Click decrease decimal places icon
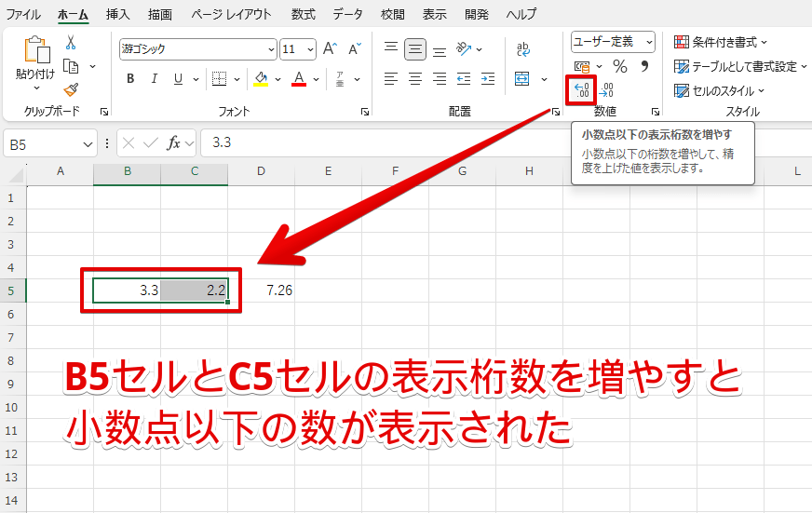Viewport: 812px width, 513px height. pos(606,90)
